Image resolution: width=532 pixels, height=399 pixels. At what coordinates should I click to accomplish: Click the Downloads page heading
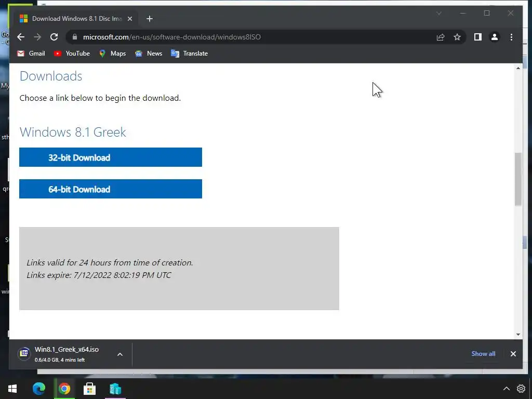(x=51, y=76)
